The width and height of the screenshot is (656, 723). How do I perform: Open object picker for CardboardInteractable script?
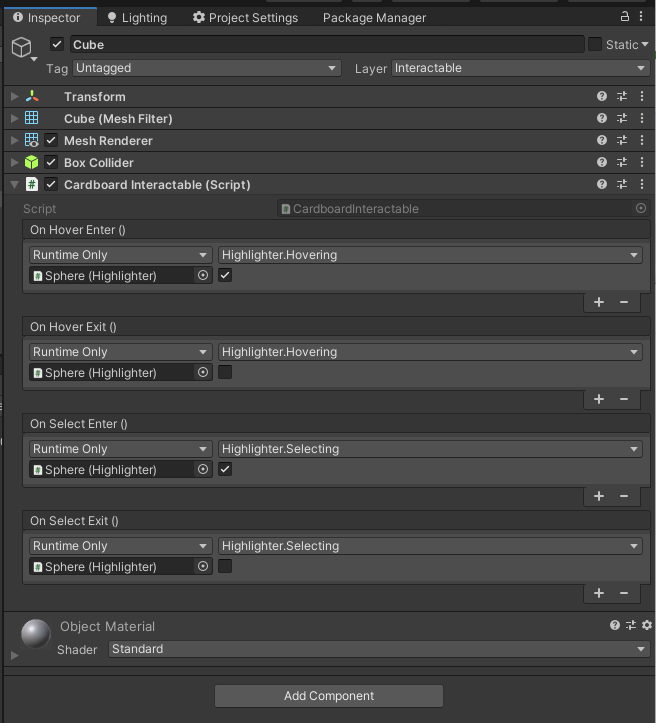coord(641,208)
